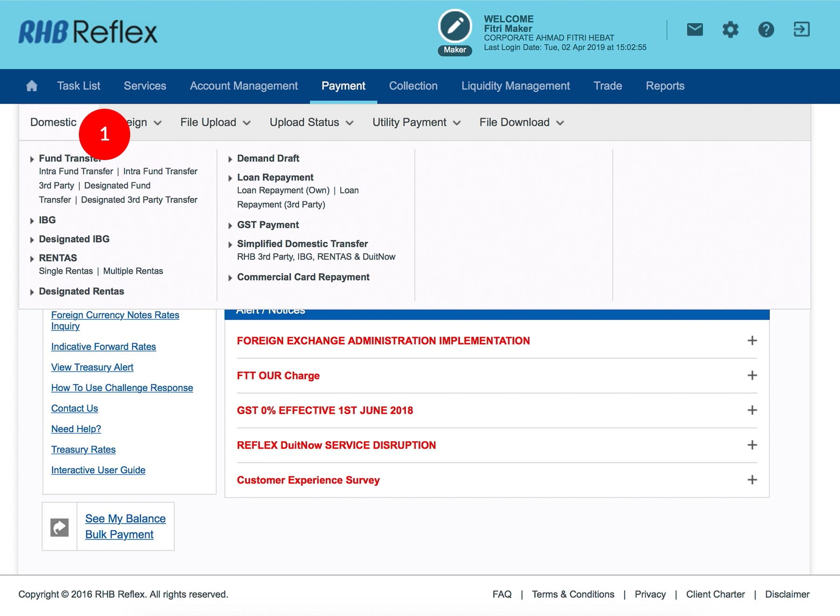Viewport: 840px width, 616px height.
Task: Click the shortcut arrow icon beside See My Balance
Action: click(59, 527)
